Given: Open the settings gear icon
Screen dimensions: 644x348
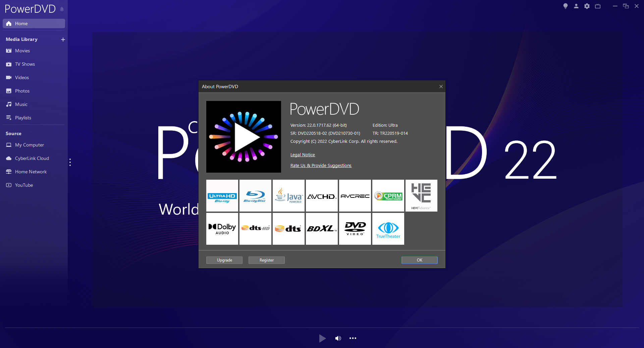Looking at the screenshot, I should [x=587, y=6].
